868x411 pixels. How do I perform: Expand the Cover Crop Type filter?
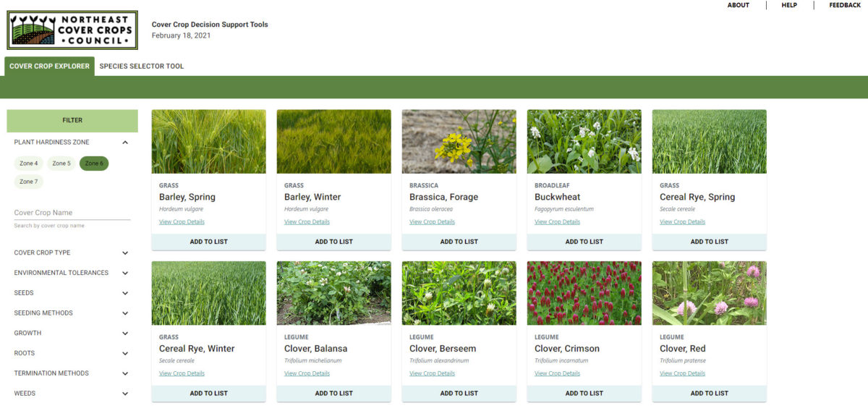click(x=72, y=253)
